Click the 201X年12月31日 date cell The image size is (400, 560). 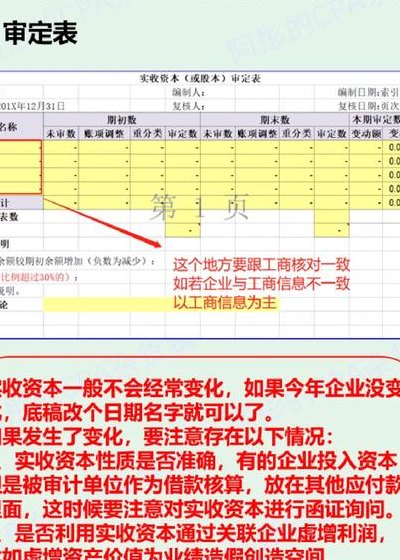tap(32, 106)
